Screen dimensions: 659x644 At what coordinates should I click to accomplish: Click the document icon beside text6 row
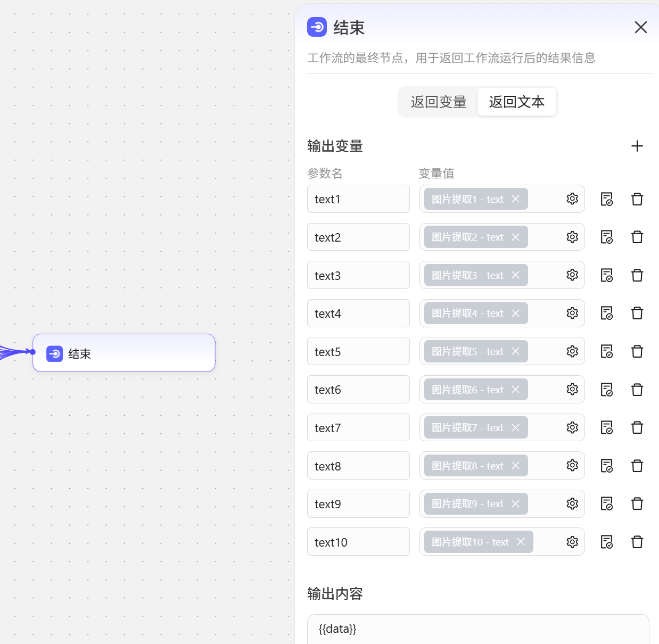pyautogui.click(x=607, y=389)
